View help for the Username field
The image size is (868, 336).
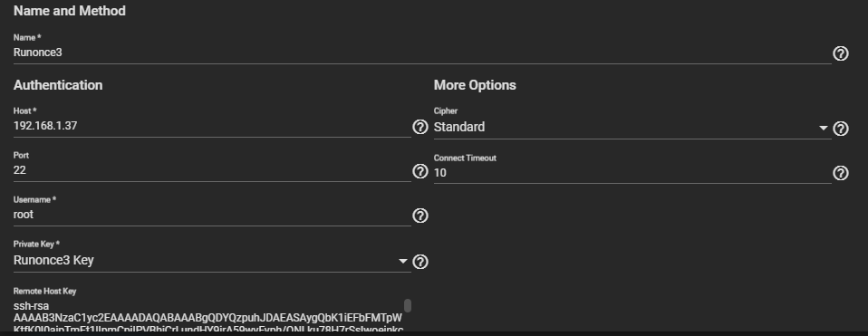[x=420, y=216]
